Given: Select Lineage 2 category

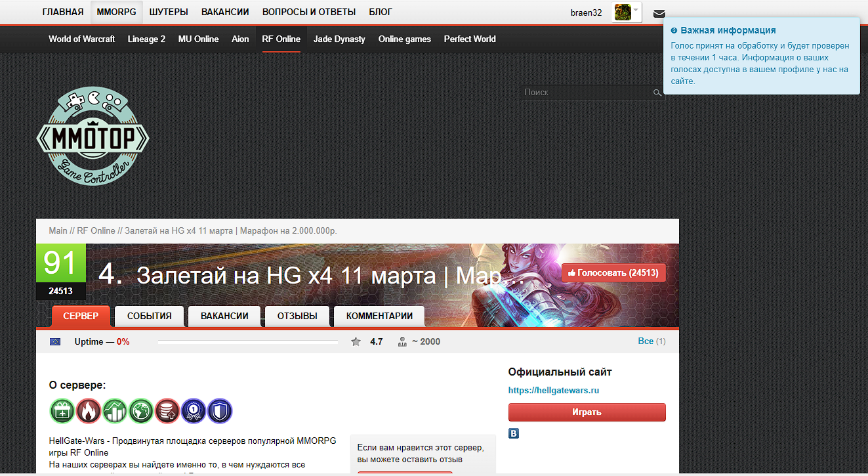Looking at the screenshot, I should [146, 39].
